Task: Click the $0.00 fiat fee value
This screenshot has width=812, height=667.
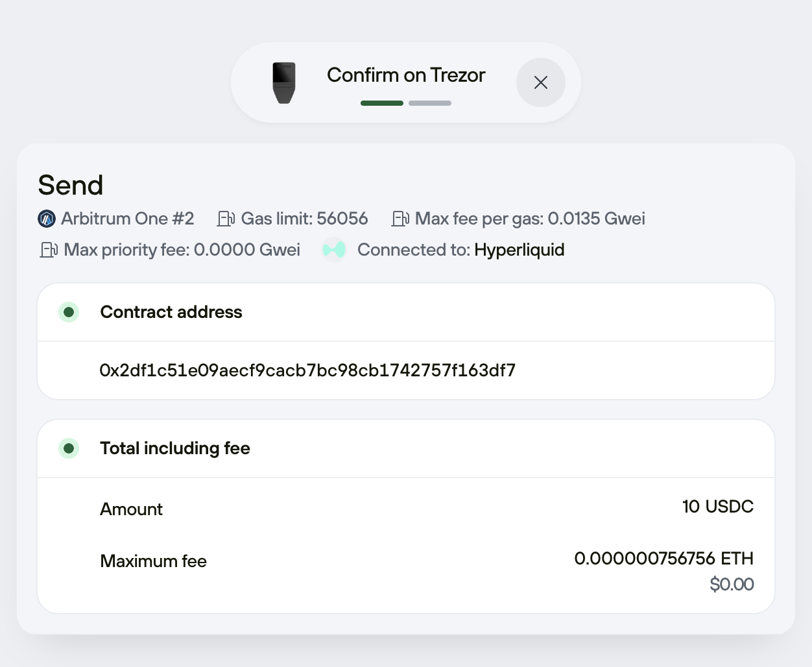Action: click(732, 585)
